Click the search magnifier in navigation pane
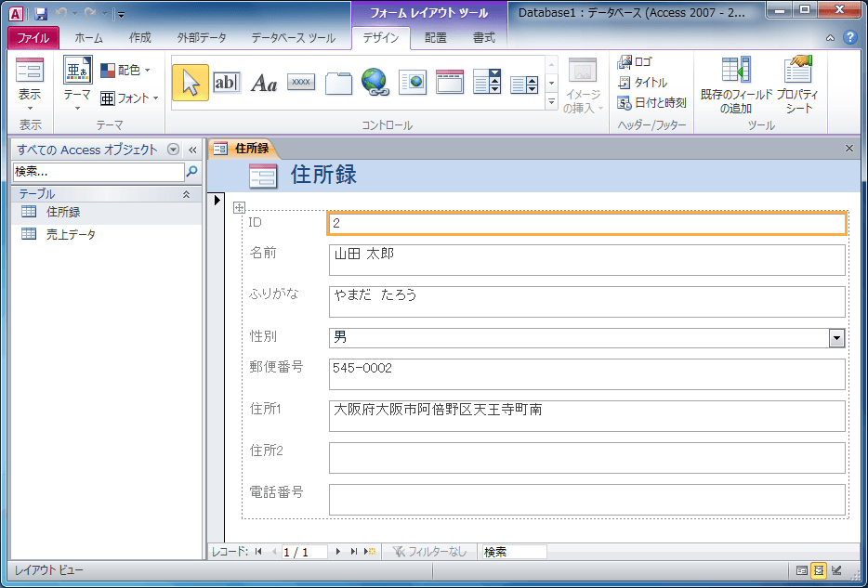The image size is (868, 588). pyautogui.click(x=191, y=172)
